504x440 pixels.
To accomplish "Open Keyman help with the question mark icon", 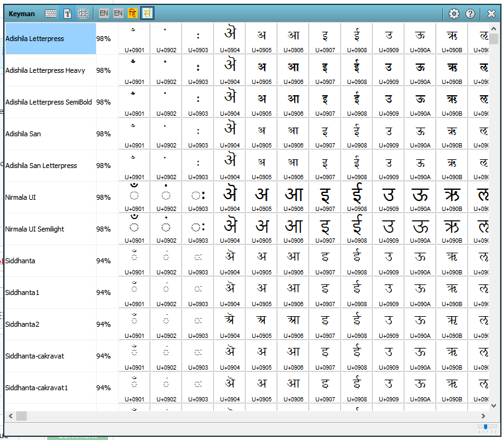I will point(470,13).
